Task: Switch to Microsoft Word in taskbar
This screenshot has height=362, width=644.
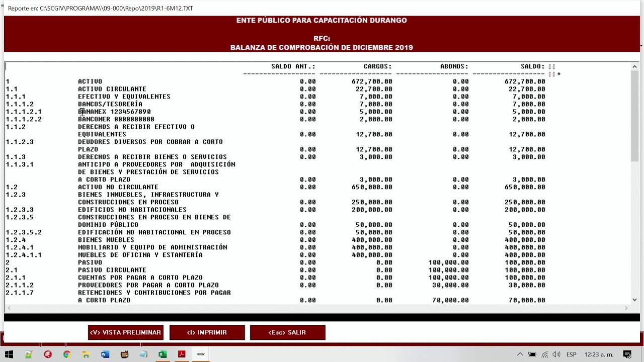Action: 105,354
